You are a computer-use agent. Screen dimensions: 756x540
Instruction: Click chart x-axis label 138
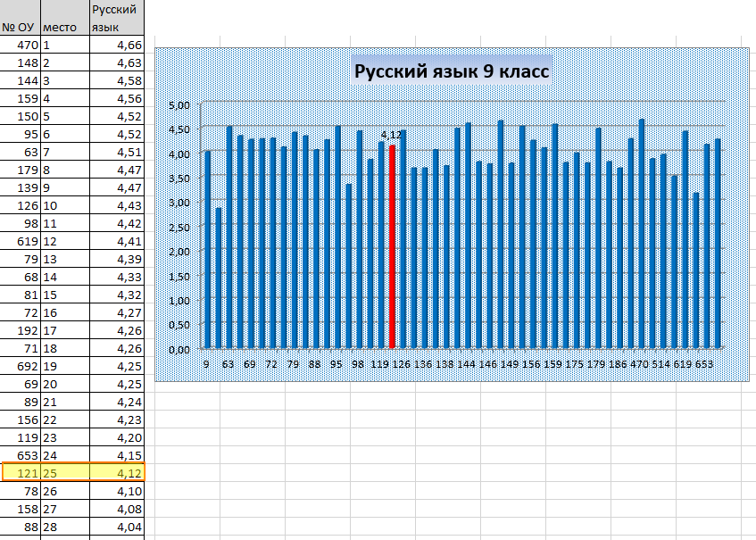coord(444,364)
